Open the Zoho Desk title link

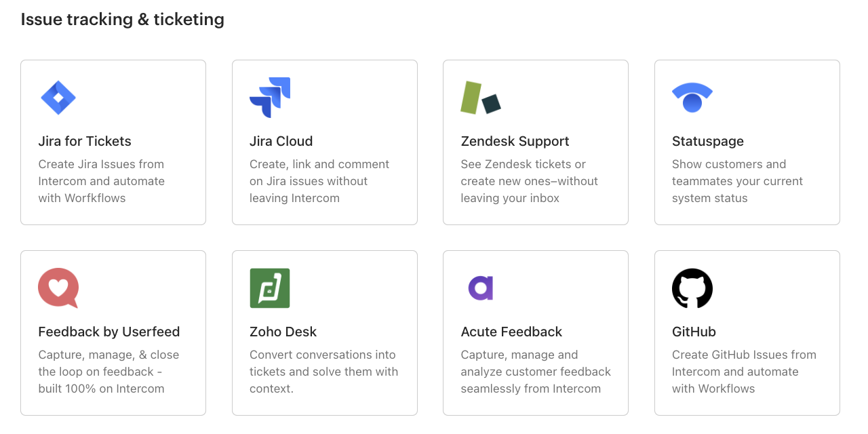[x=283, y=332]
